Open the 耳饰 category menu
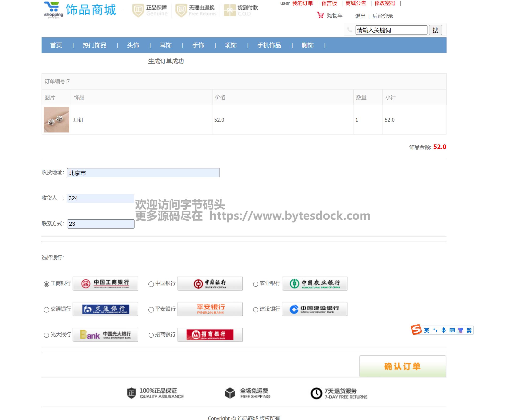The height and width of the screenshot is (420, 505). pos(166,45)
